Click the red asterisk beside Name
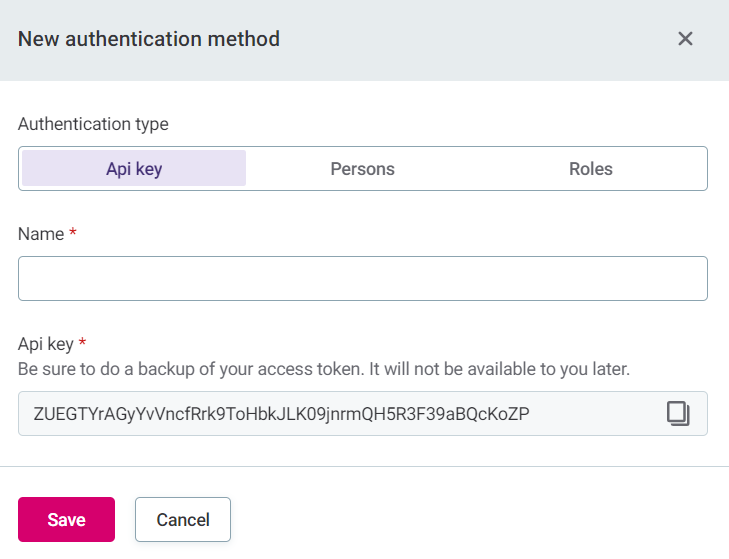The height and width of the screenshot is (559, 729). click(73, 234)
